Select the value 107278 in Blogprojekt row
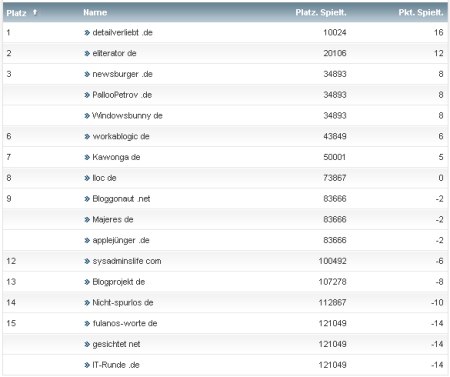The image size is (450, 377). (332, 282)
